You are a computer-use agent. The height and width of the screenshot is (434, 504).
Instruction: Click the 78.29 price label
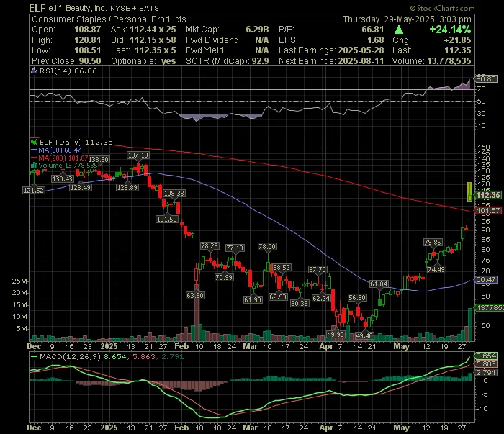pyautogui.click(x=210, y=246)
